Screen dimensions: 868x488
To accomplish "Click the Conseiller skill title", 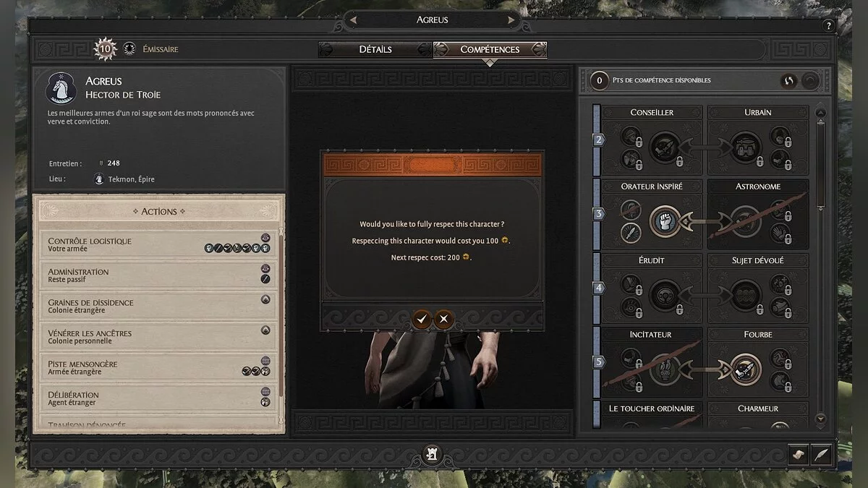I will tap(652, 112).
